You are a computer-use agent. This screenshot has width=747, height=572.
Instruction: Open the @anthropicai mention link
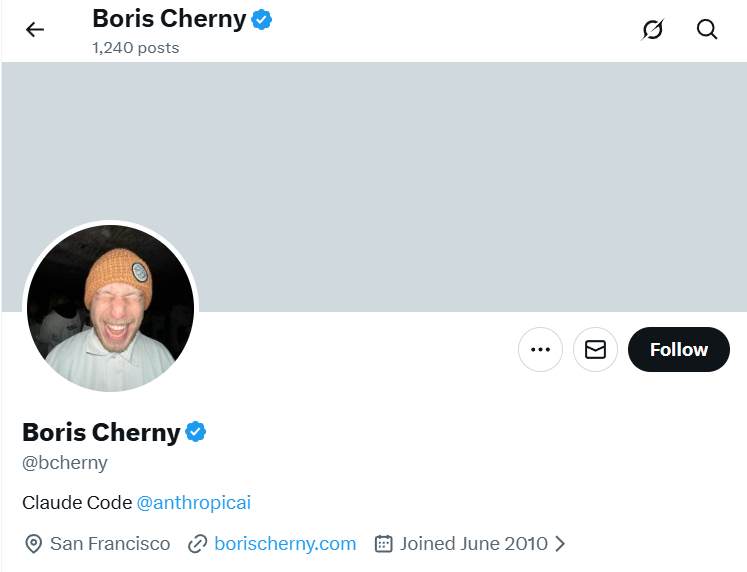point(194,502)
